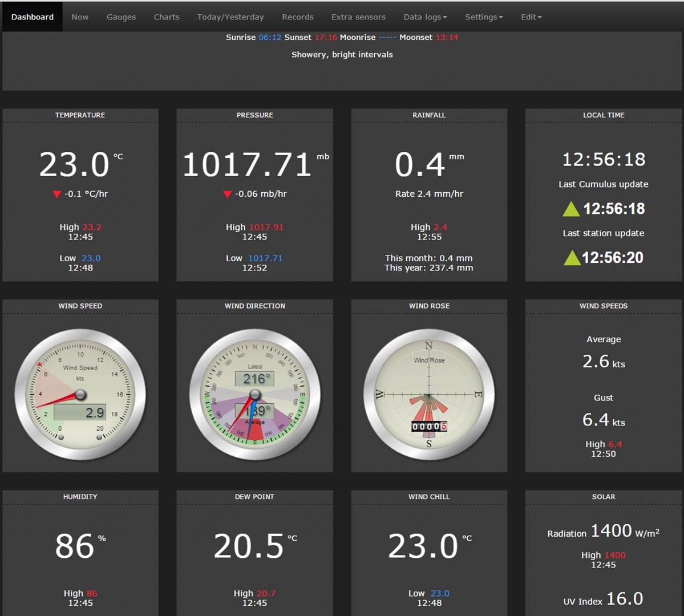Switch to the Gauges tab
Screen dimensions: 684x616
(x=121, y=17)
